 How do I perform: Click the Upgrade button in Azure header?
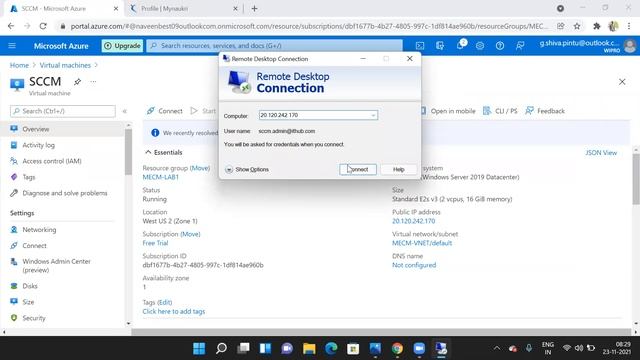coord(122,46)
